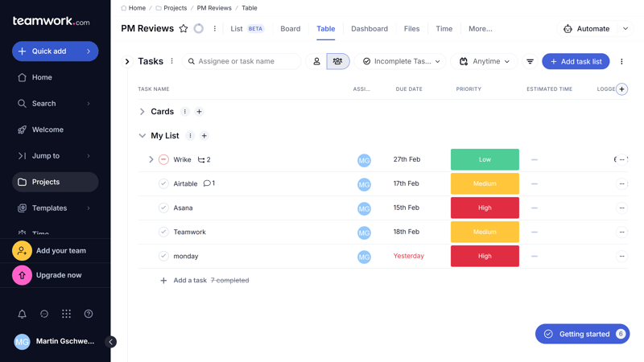Open the monday row more options
The height and width of the screenshot is (362, 644).
(x=621, y=256)
